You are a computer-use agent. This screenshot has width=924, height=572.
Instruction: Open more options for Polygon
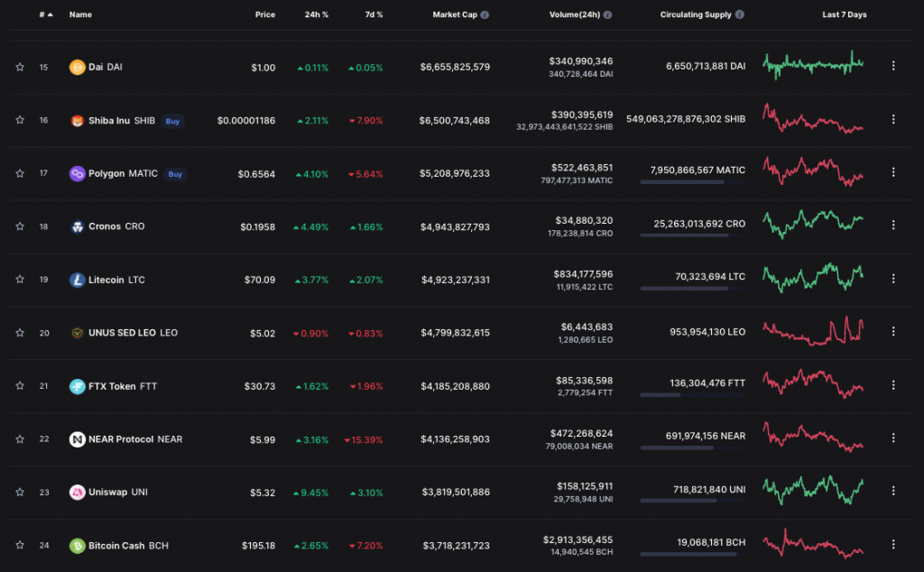pos(893,172)
